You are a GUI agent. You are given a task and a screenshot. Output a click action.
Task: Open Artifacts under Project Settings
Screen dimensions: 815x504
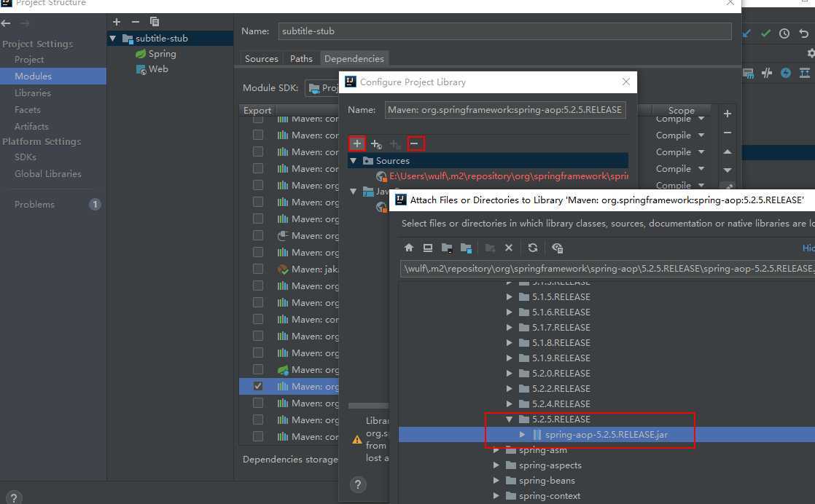31,126
